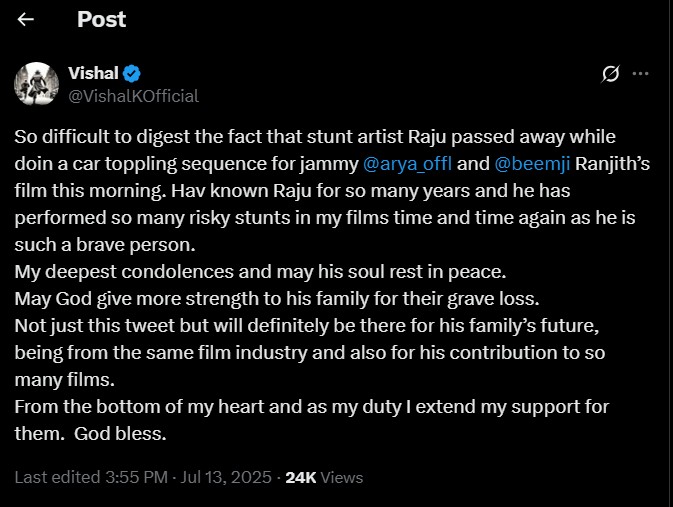Open the 24K Views count
Screen dimensions: 673x507
tap(324, 478)
